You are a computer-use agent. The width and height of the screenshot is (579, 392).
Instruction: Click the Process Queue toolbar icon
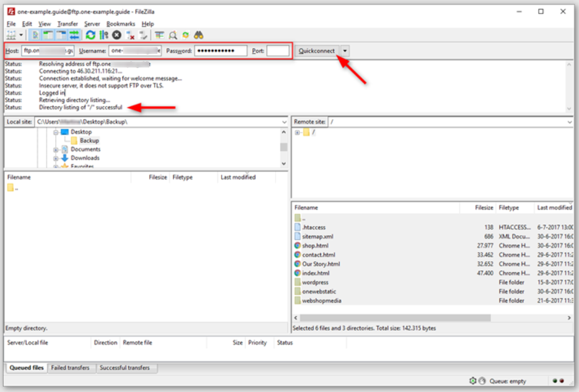[x=103, y=35]
